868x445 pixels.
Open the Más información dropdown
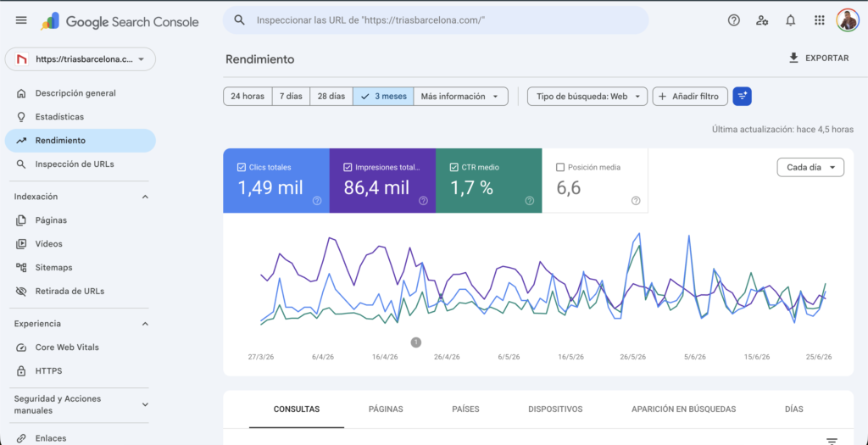[460, 97]
